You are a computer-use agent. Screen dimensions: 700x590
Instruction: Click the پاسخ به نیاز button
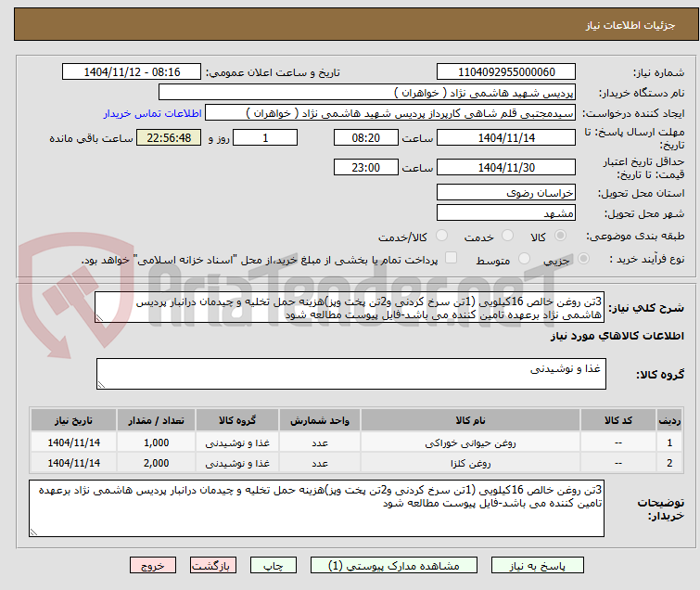pos(538,566)
